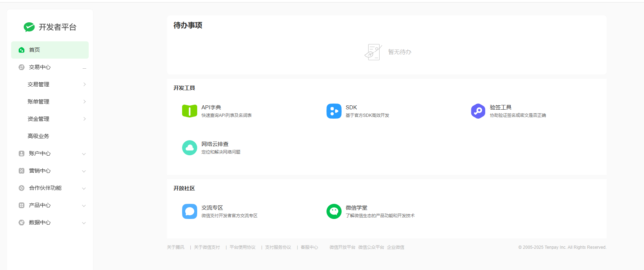This screenshot has width=644, height=270.
Task: Expand the 营销中心 dropdown chevron
Action: click(x=84, y=171)
